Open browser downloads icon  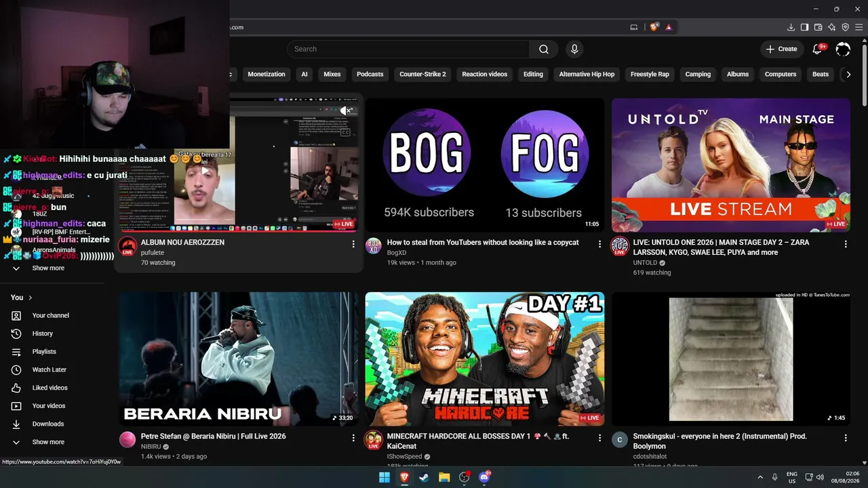[x=791, y=27]
